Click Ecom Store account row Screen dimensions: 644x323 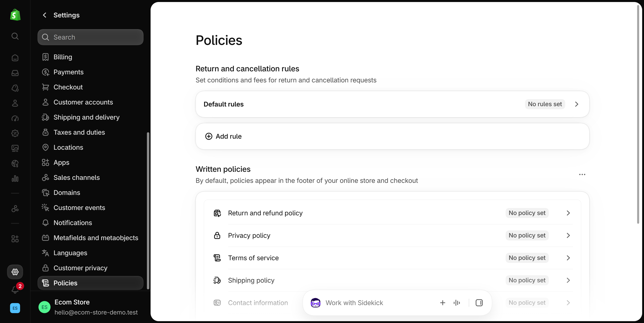91,307
